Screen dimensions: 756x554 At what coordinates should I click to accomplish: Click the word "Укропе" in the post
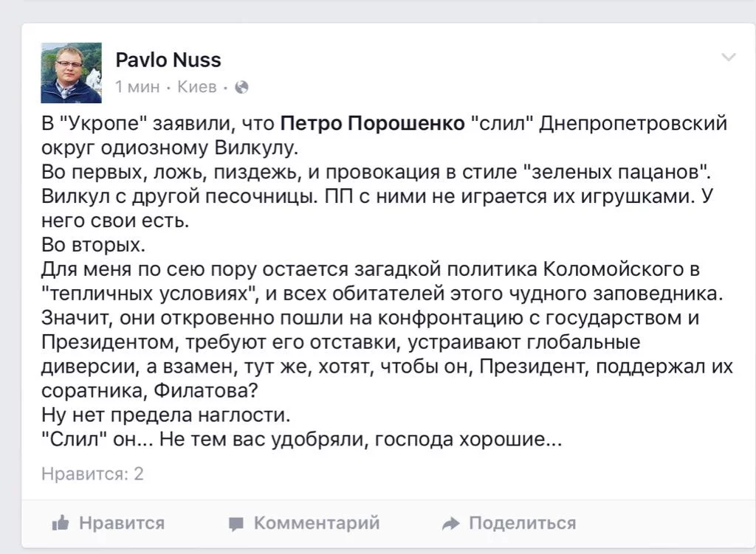(103, 124)
